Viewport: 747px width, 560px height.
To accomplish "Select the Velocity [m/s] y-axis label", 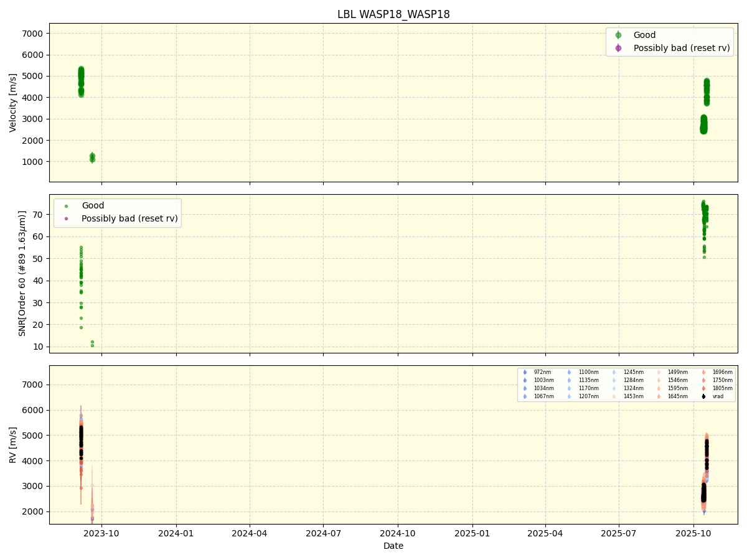I will coord(13,103).
